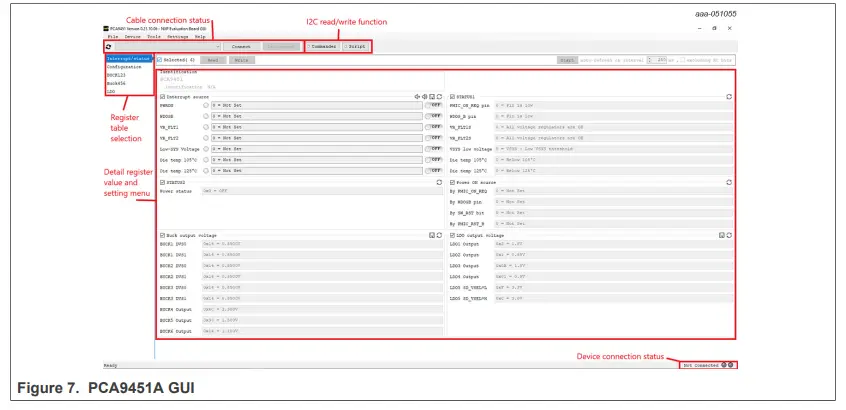Open the Help menu
This screenshot has width=846, height=410.
click(x=200, y=37)
